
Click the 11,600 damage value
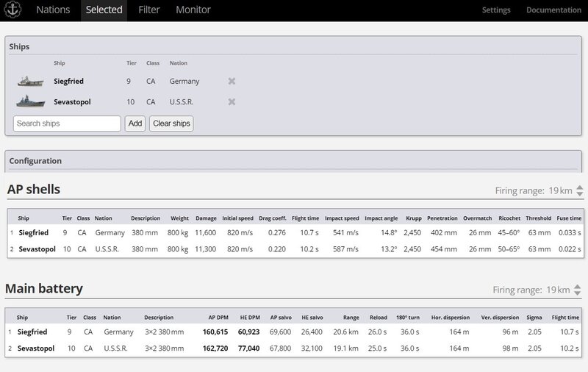(206, 233)
